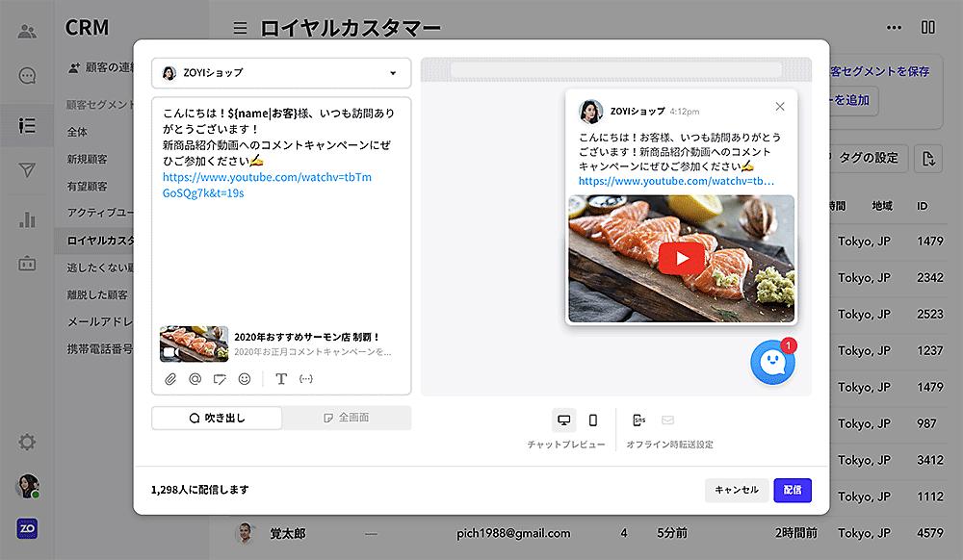Toggle SMS offline forwarding option
Screen dimensions: 963x560
coord(639,420)
